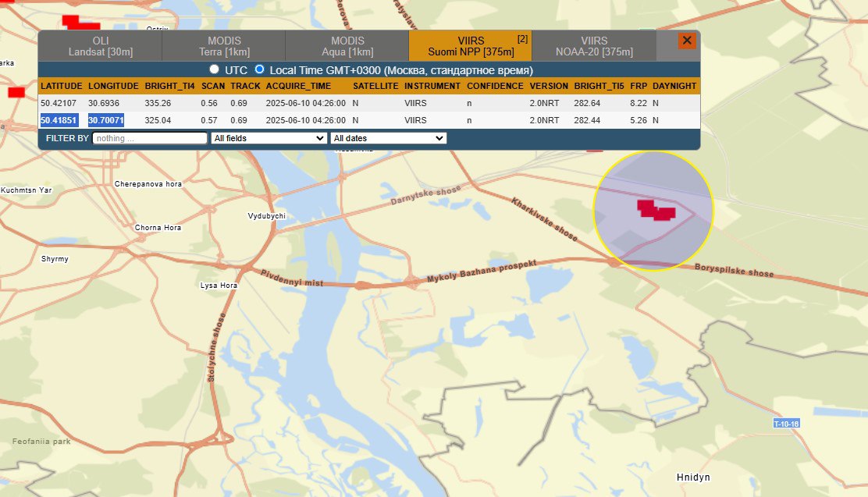Sort by FRP column header

click(639, 86)
